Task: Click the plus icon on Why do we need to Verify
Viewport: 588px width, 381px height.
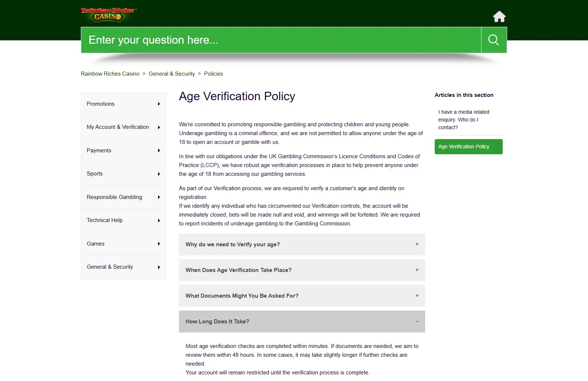Action: tap(417, 244)
